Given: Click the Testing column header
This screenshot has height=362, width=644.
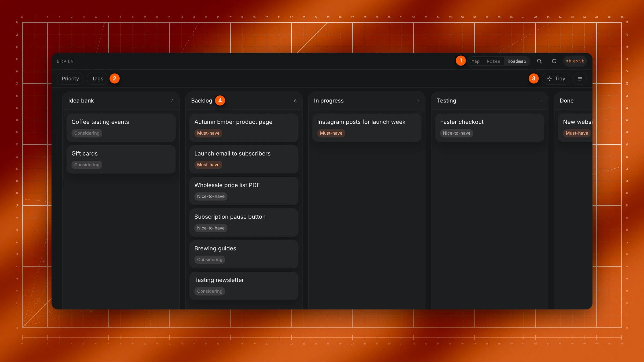Looking at the screenshot, I should pos(490,101).
